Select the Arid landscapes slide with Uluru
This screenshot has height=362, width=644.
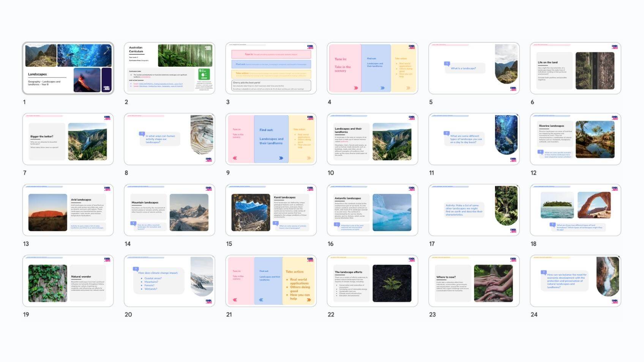pyautogui.click(x=68, y=210)
